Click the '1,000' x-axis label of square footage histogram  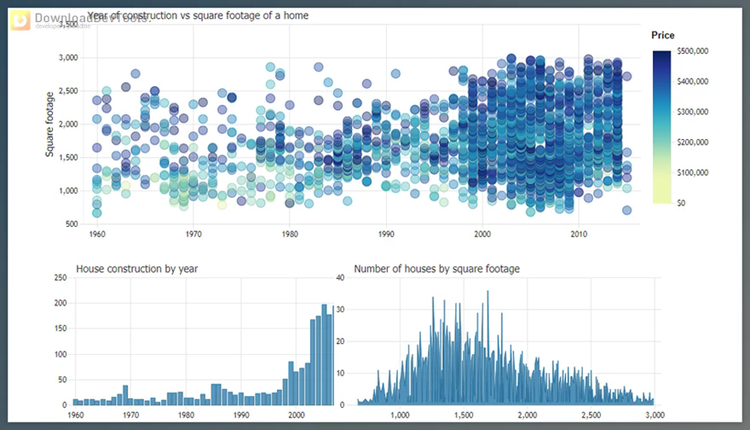[x=400, y=415]
